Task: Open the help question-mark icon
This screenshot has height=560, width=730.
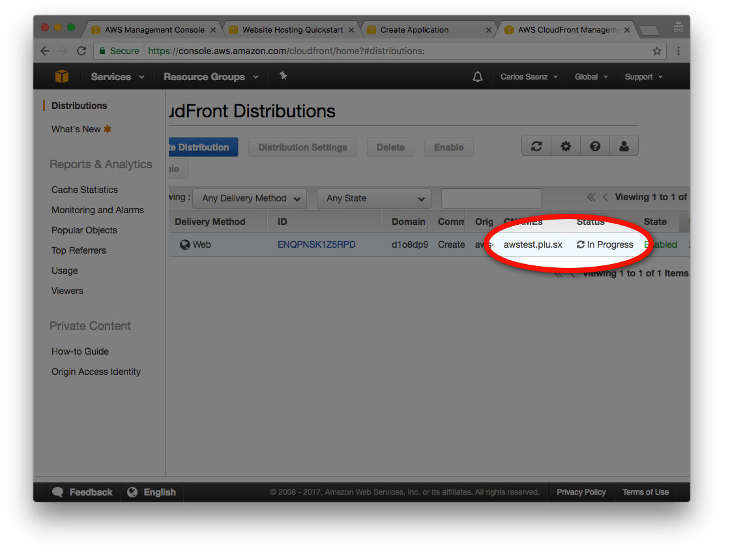Action: (595, 147)
